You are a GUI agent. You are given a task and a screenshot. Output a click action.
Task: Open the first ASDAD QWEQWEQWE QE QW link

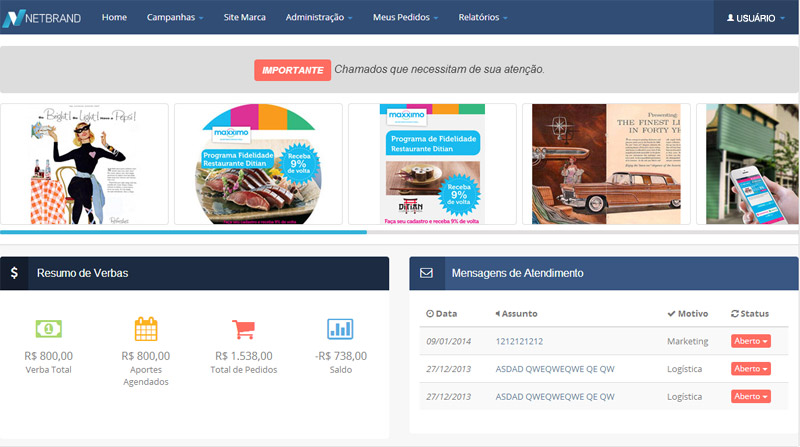point(555,369)
